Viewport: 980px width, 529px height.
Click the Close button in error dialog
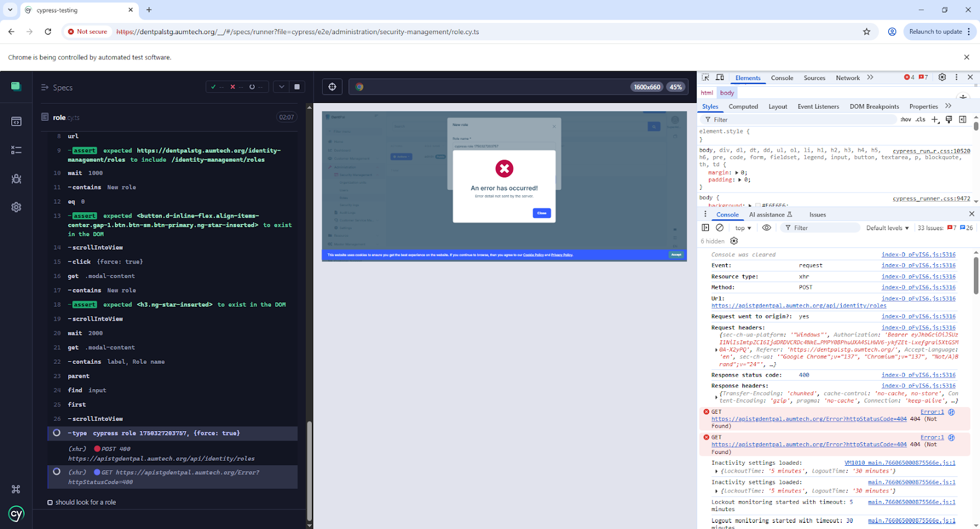(542, 213)
